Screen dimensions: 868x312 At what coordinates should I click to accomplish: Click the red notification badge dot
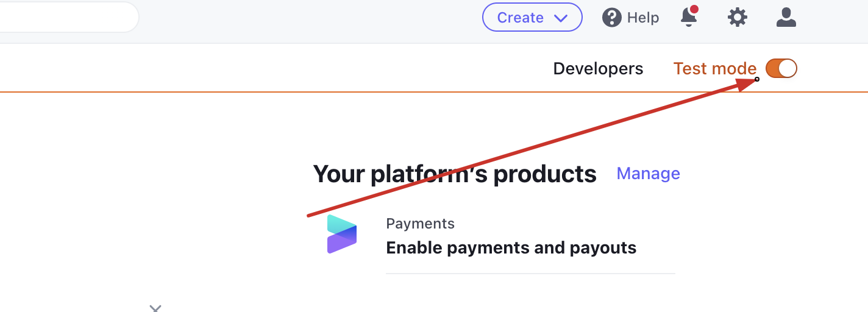tap(694, 10)
